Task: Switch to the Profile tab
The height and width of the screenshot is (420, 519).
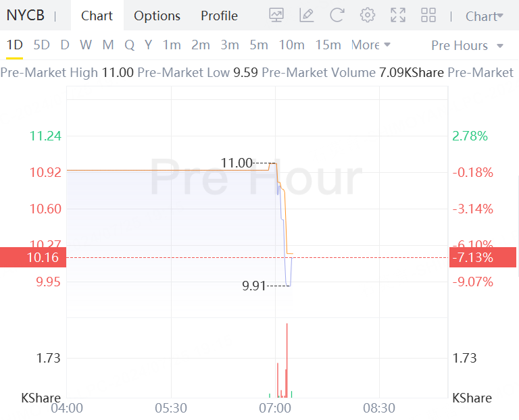Action: [219, 16]
